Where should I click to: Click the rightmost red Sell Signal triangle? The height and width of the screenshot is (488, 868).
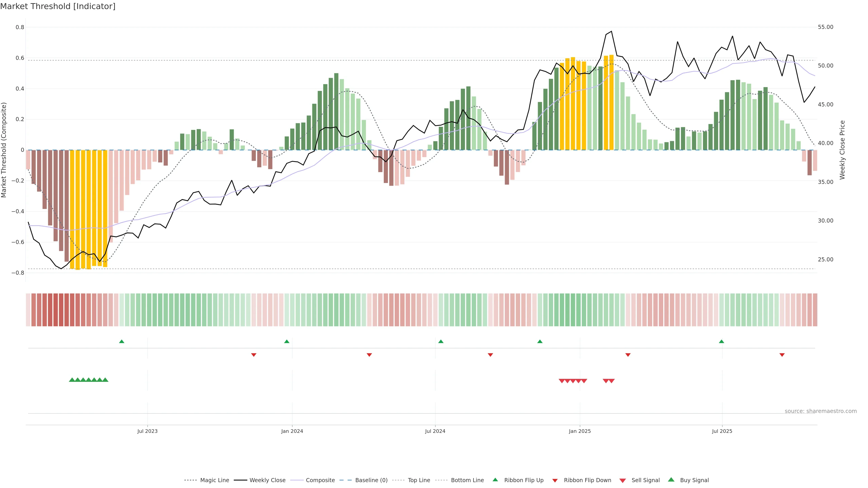(x=612, y=381)
